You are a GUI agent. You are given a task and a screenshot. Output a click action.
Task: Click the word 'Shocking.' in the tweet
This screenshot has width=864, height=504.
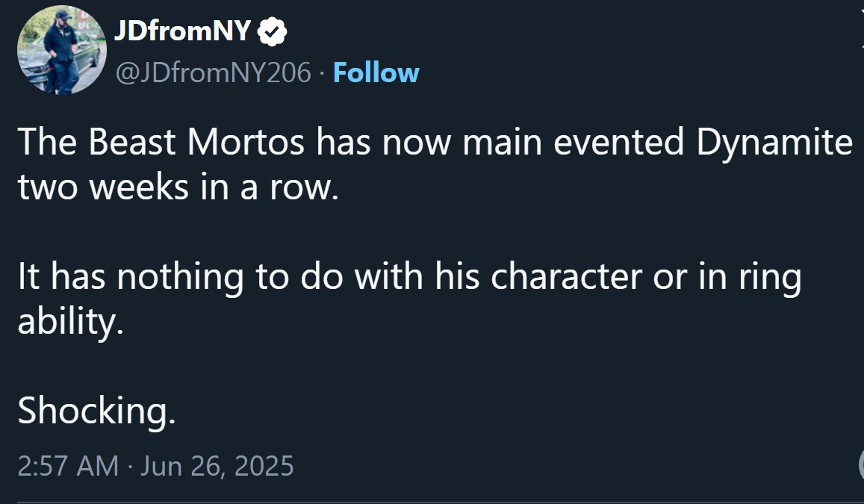coord(96,411)
